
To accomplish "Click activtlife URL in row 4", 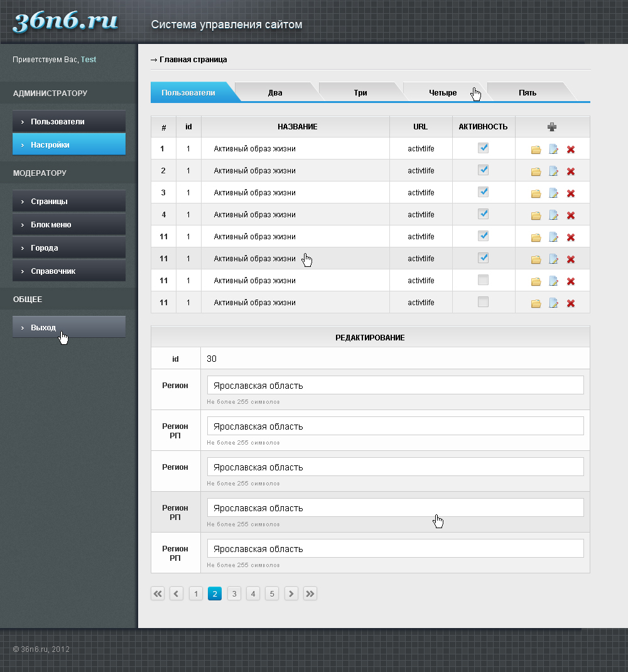I will 421,214.
